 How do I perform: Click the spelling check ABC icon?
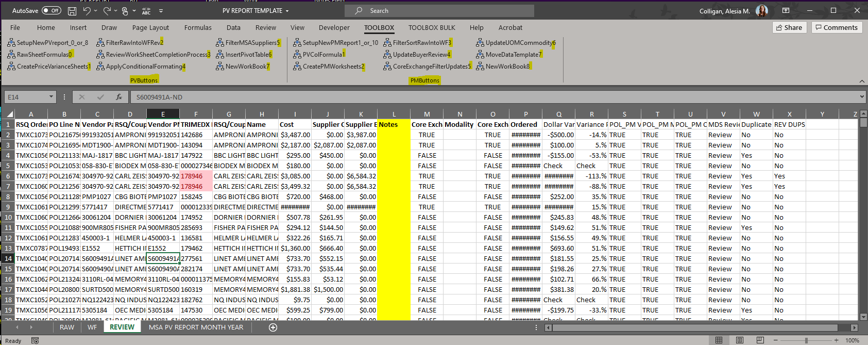pos(146,11)
